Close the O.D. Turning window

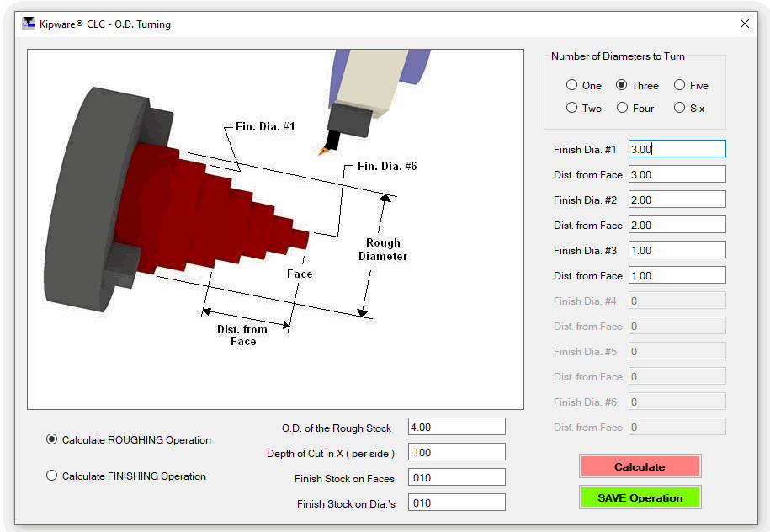point(745,24)
